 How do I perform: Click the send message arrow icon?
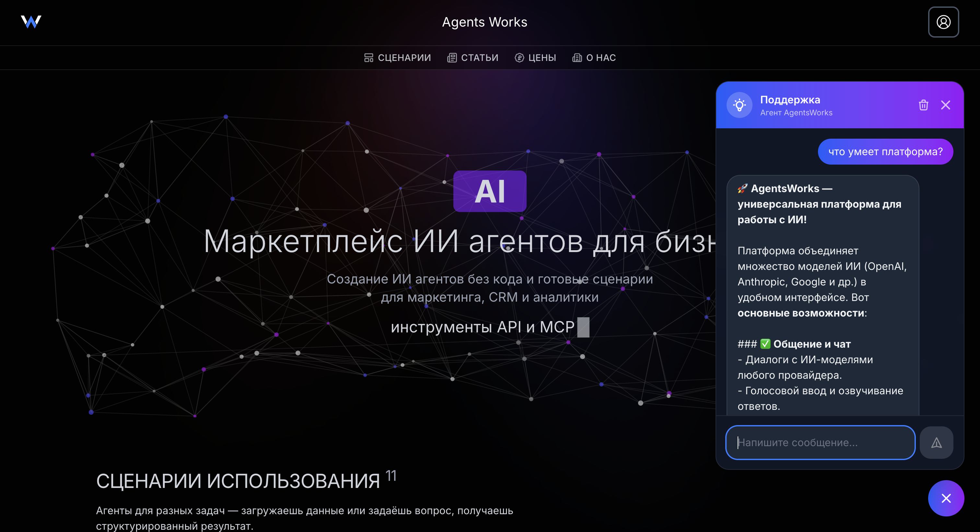936,443
